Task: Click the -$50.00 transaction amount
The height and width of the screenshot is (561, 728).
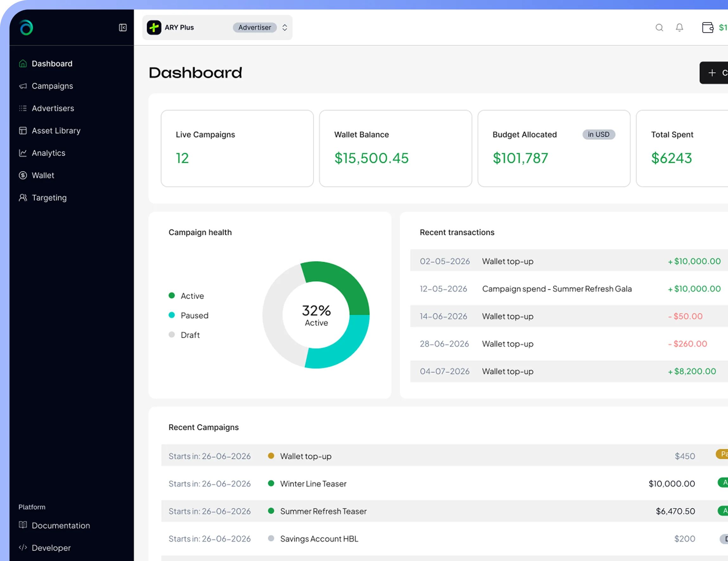Action: pyautogui.click(x=685, y=316)
